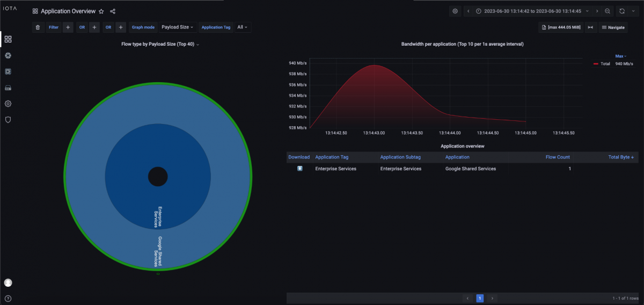Click the share dashboard icon
This screenshot has height=305, width=644.
[x=113, y=11]
